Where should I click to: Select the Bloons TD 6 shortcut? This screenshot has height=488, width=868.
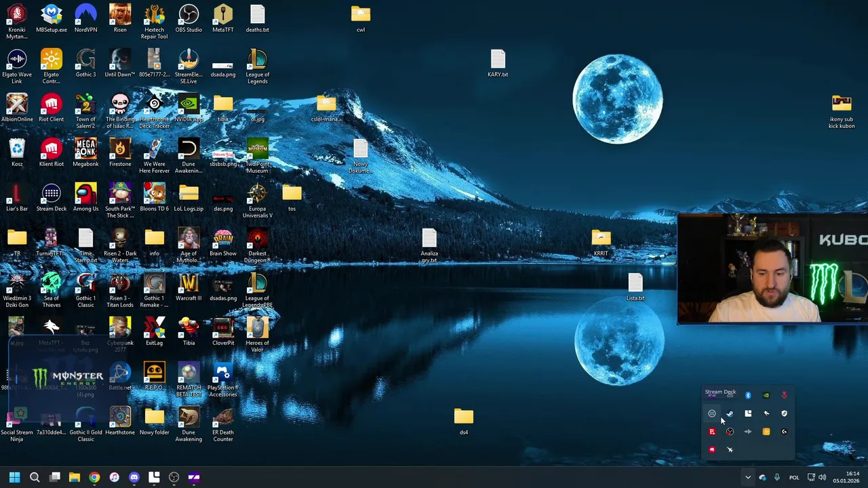(x=154, y=197)
